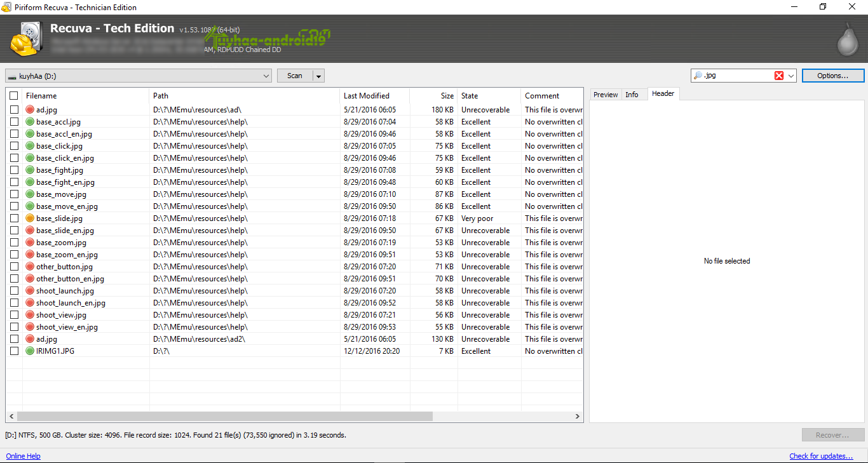Click orange status dot of base_slide.jpg
Viewport: 868px width, 463px height.
[x=30, y=218]
